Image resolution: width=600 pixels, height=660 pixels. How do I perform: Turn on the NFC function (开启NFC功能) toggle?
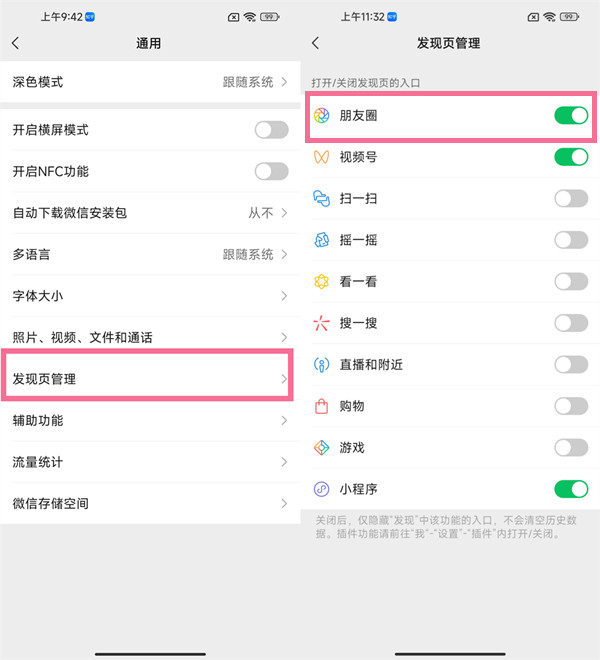tap(271, 171)
